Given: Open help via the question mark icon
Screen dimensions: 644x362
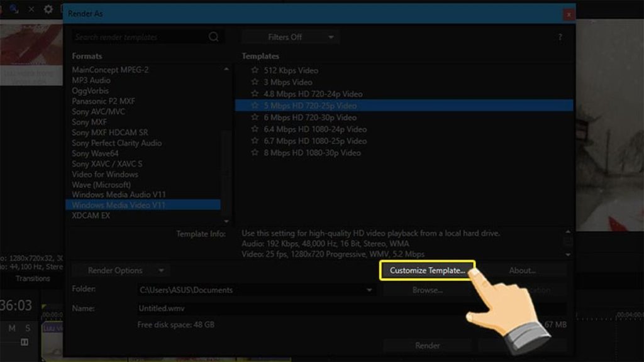Looking at the screenshot, I should pyautogui.click(x=560, y=36).
